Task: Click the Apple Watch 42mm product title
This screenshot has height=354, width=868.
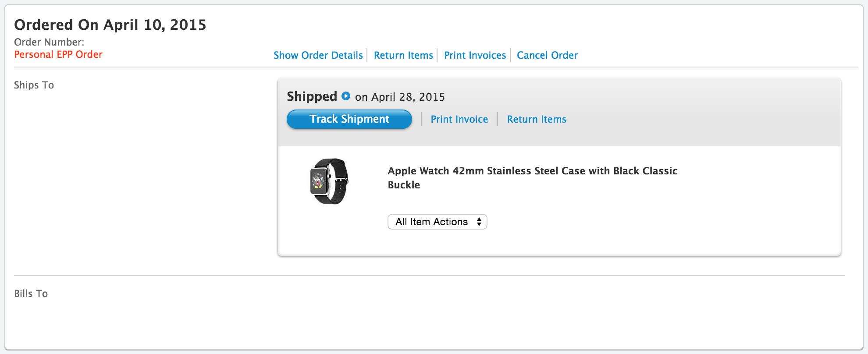Action: pyautogui.click(x=532, y=171)
